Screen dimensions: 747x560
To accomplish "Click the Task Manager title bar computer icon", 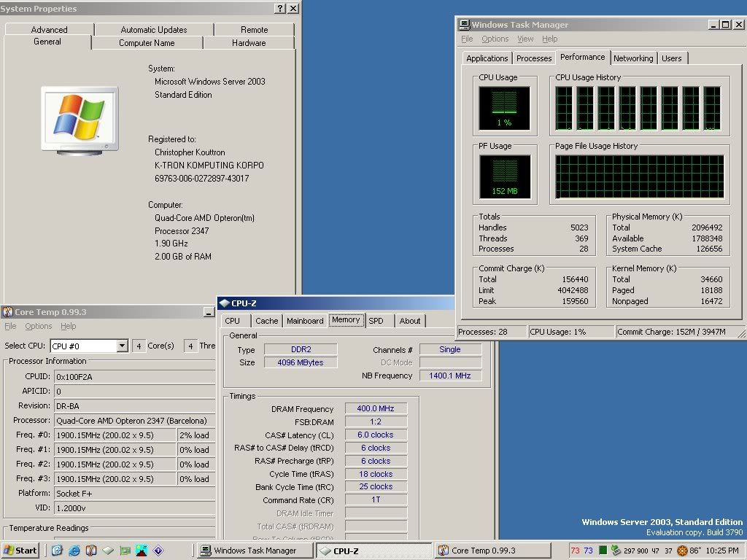I will point(465,25).
